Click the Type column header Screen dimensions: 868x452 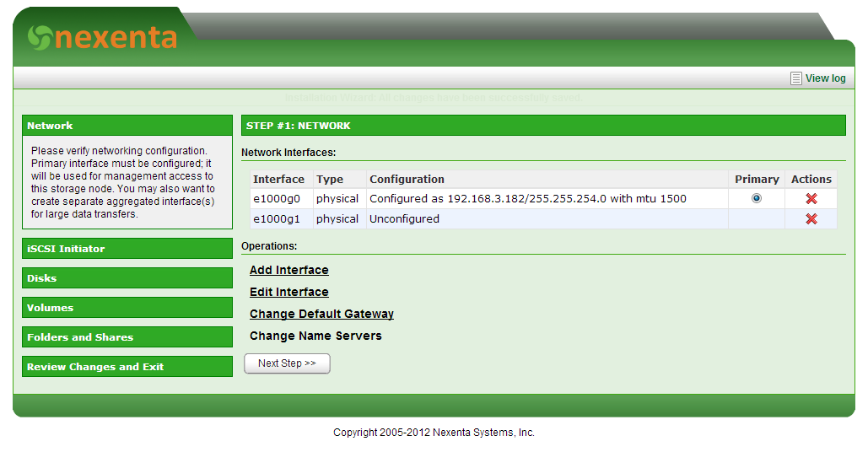(339, 180)
